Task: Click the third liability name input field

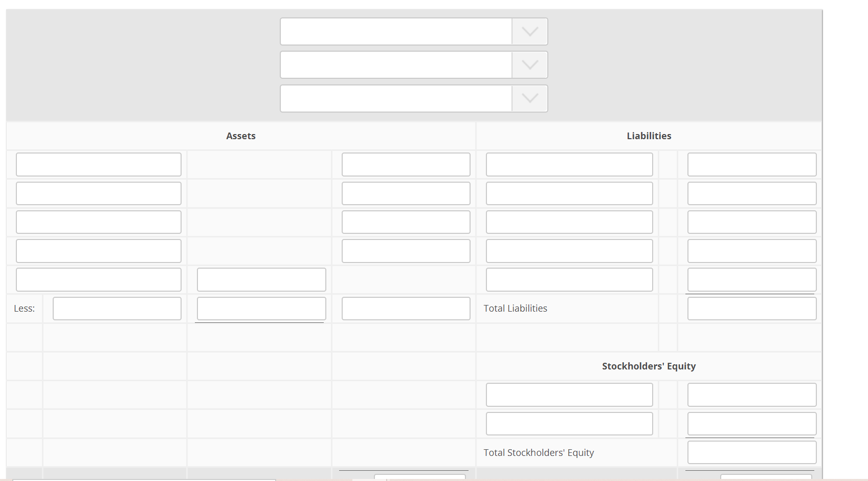Action: click(x=569, y=222)
